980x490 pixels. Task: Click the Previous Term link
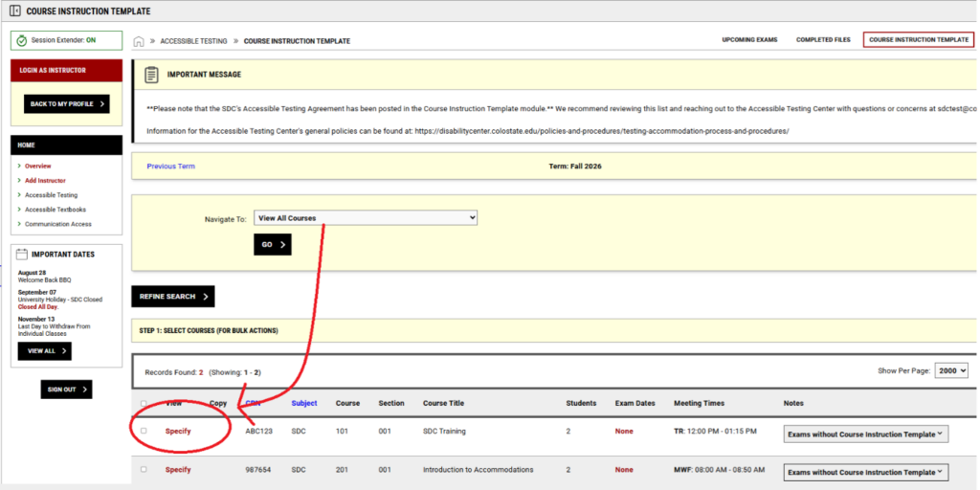click(x=170, y=167)
